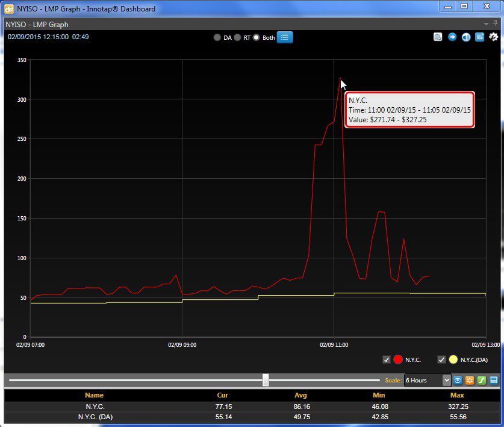Click the N.Y.C.(DA) legend label
504x427 pixels.
tap(474, 360)
